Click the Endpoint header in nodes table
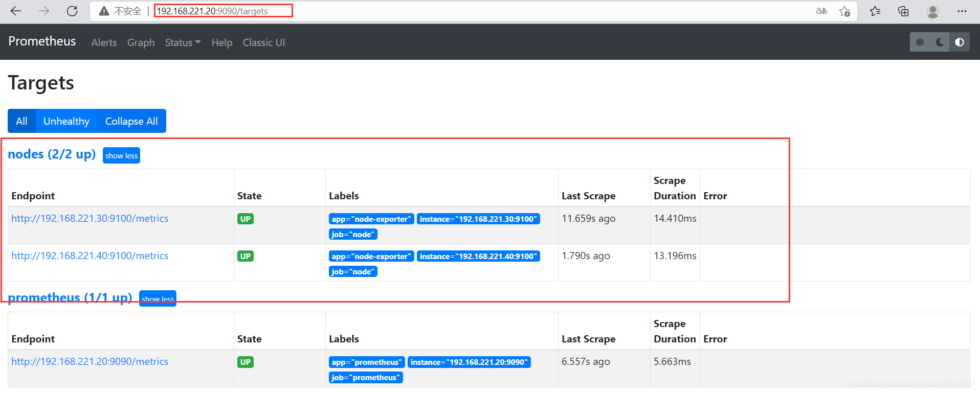This screenshot has width=980, height=393. (33, 196)
